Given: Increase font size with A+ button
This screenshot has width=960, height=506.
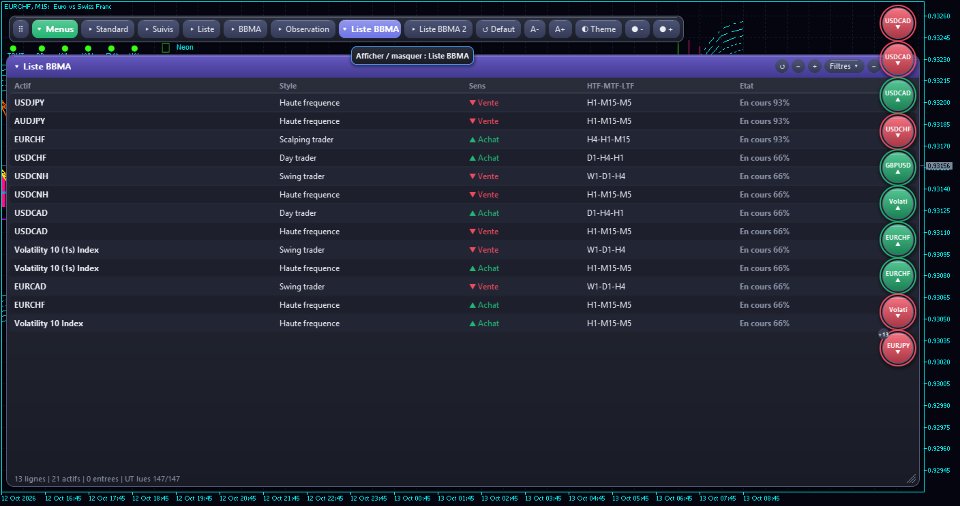Looking at the screenshot, I should click(560, 29).
